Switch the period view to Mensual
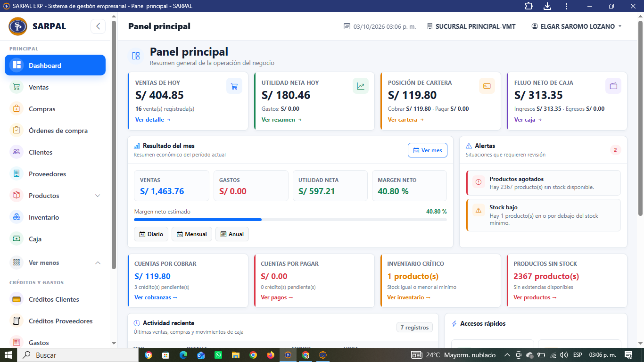Viewport: 644px width, 362px height. click(191, 234)
